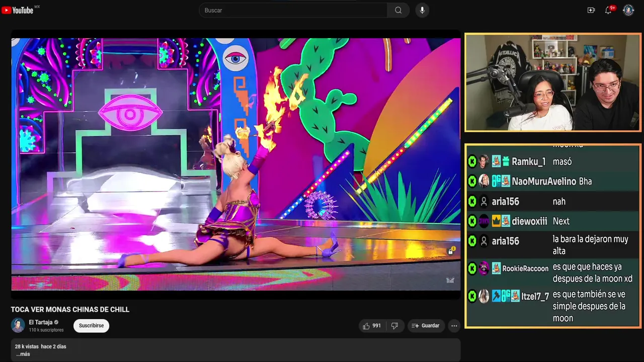The width and height of the screenshot is (644, 362).
Task: Click RookieRaccoon's moon xd message
Action: [x=593, y=273]
